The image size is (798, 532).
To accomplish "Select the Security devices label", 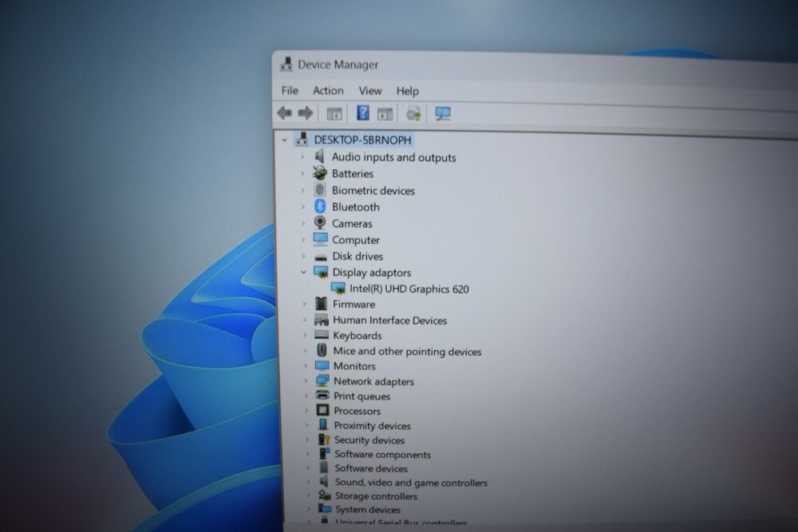I will click(369, 440).
